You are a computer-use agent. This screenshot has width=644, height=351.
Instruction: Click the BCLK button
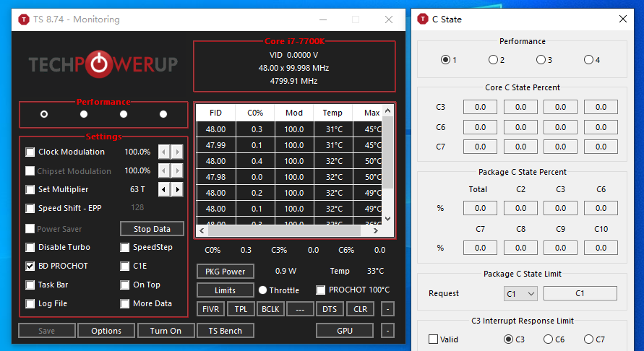pos(270,309)
